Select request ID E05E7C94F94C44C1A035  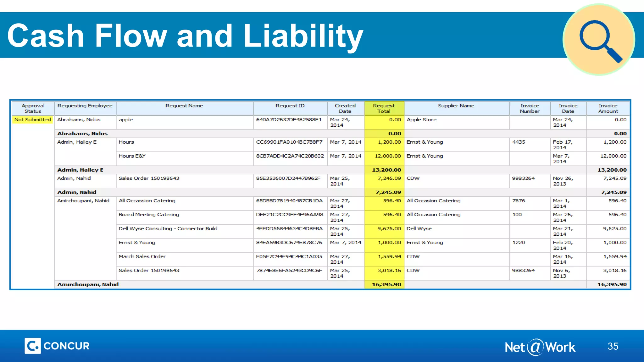pos(289,256)
